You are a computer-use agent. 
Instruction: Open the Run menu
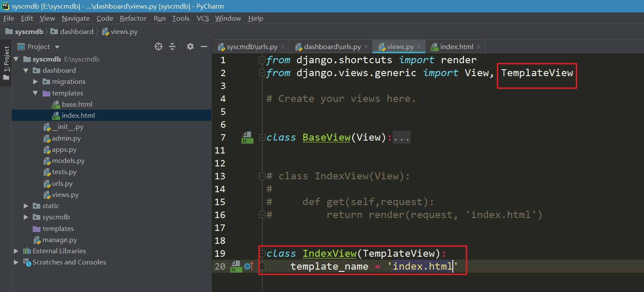[x=160, y=18]
